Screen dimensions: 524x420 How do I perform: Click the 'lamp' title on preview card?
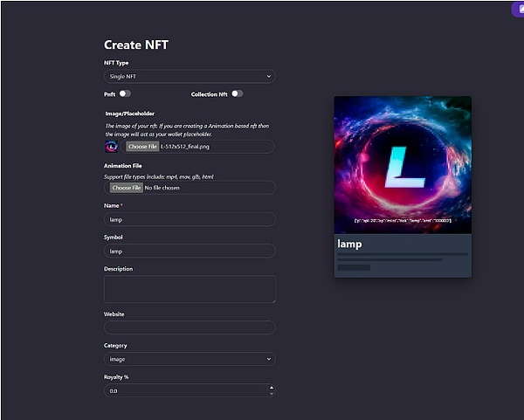(x=349, y=244)
